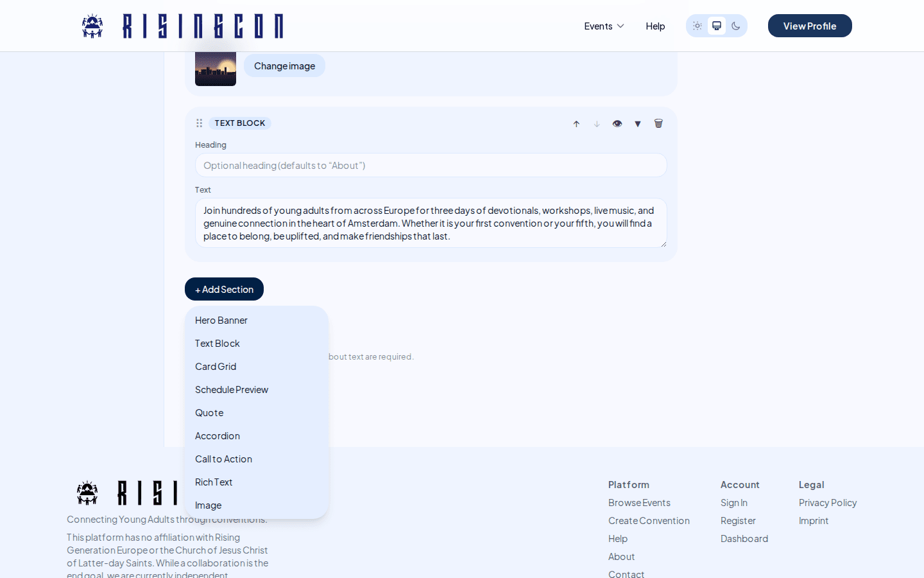Choose Hero Banner from section menu

[x=257, y=320]
